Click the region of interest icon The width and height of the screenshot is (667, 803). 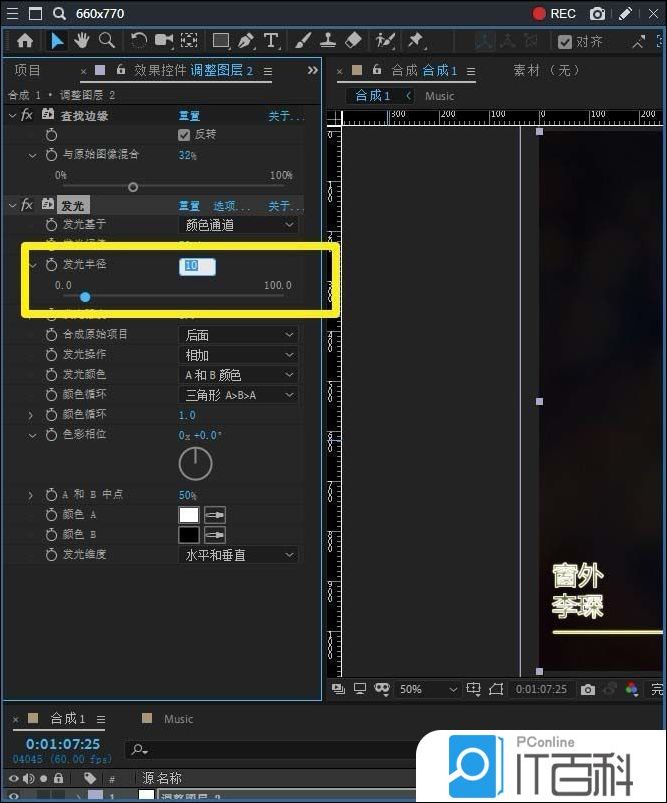click(473, 689)
